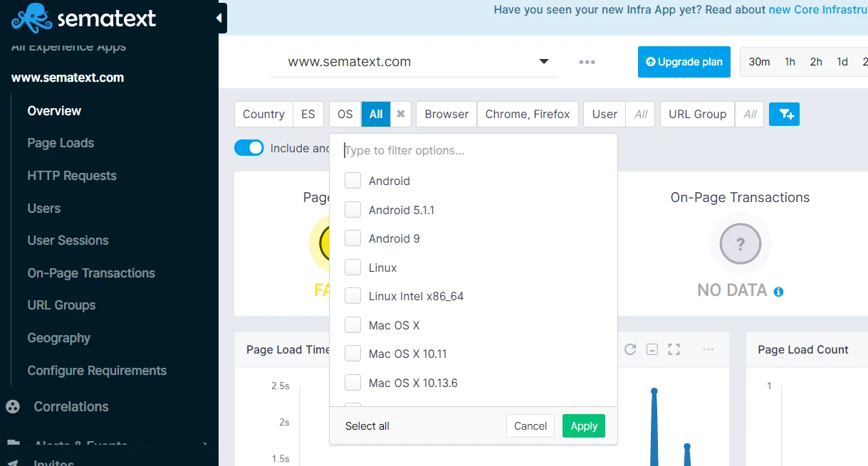Open the Country filter value ES

point(308,114)
